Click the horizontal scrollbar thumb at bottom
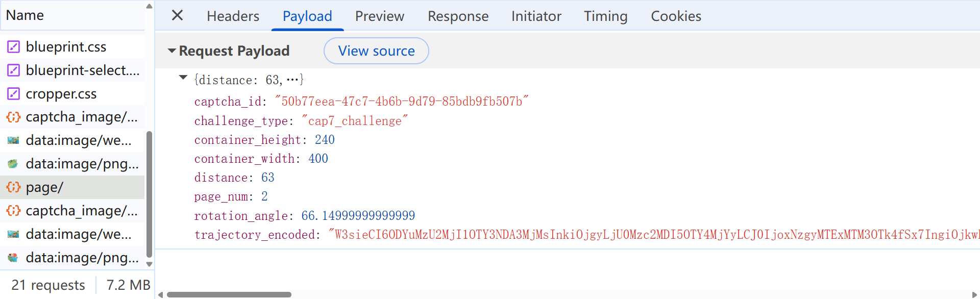The width and height of the screenshot is (980, 299). tap(229, 294)
